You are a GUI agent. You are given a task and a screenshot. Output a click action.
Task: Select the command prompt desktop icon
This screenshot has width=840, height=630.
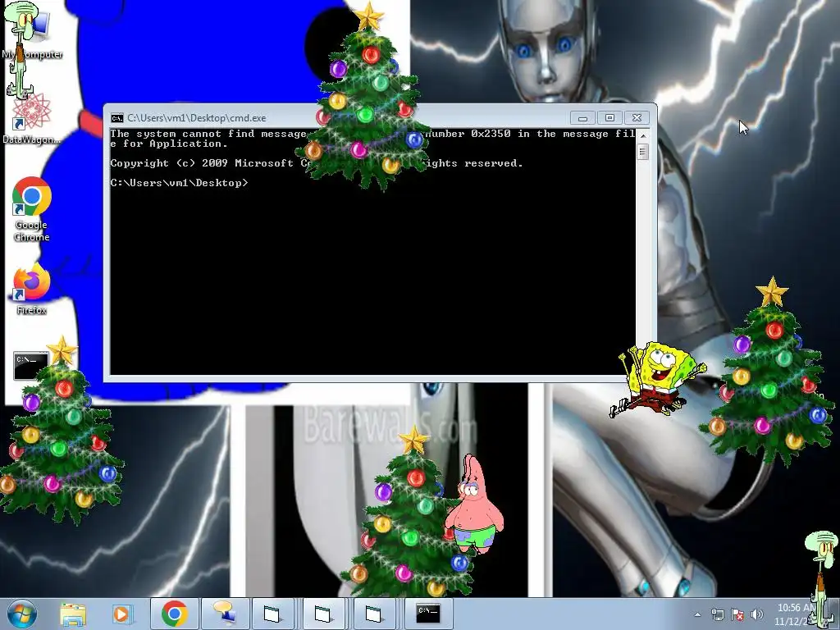[x=30, y=366]
